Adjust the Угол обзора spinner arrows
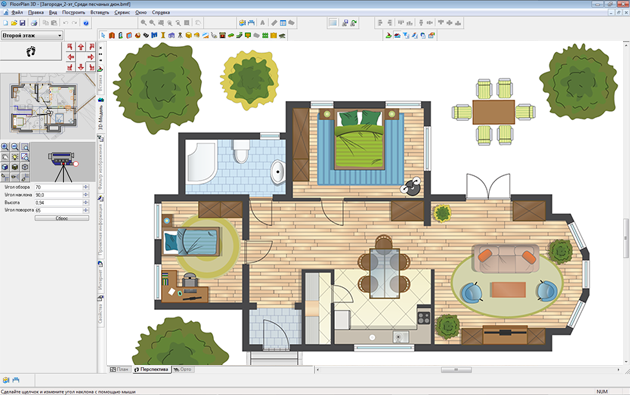630x395 pixels. pos(86,187)
